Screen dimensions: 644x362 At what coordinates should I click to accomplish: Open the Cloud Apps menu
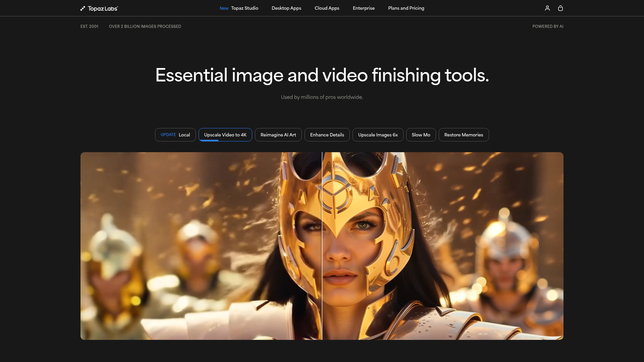327,8
